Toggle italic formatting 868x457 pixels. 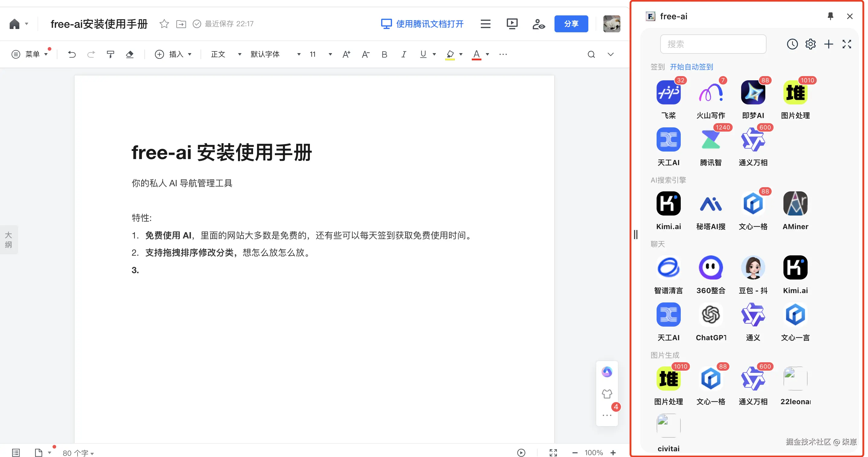pos(403,54)
